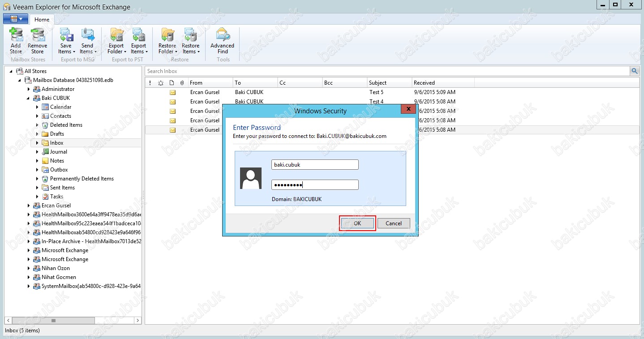Image resolution: width=644 pixels, height=339 pixels.
Task: Sort messages by the Subject column
Action: [x=390, y=82]
